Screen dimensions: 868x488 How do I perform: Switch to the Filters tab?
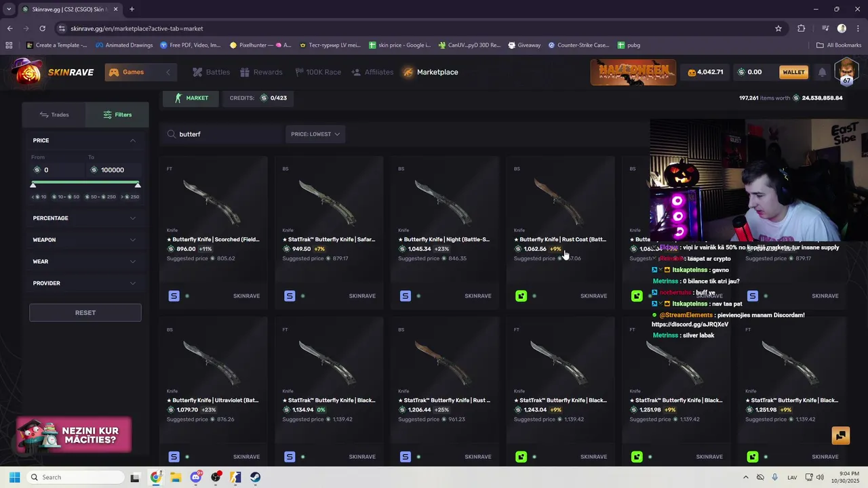pyautogui.click(x=117, y=115)
